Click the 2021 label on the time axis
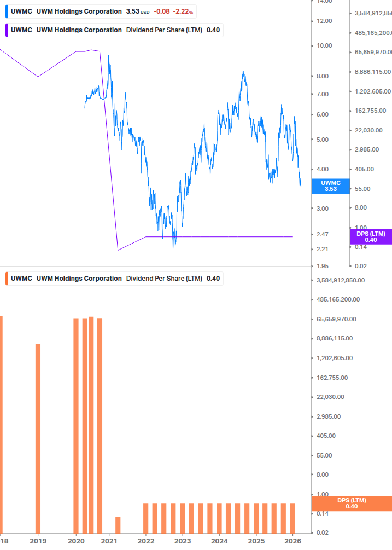The width and height of the screenshot is (392, 550). point(109,541)
